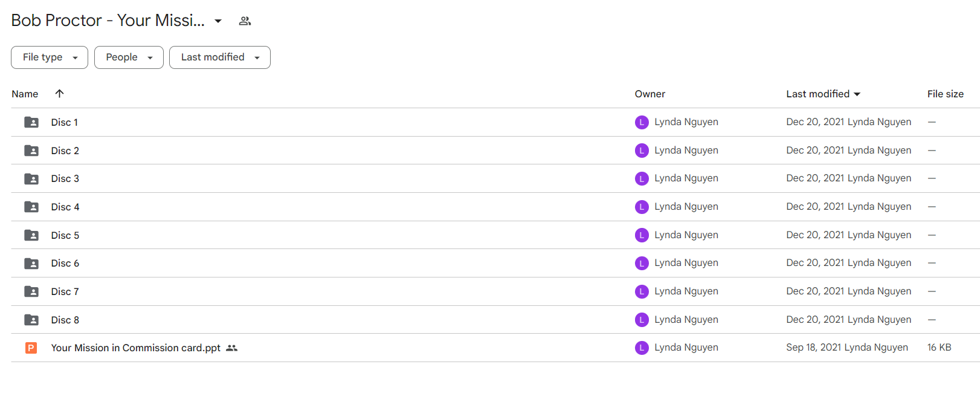Click the Disc 1 shared folder icon
The width and height of the screenshot is (980, 399).
[31, 122]
